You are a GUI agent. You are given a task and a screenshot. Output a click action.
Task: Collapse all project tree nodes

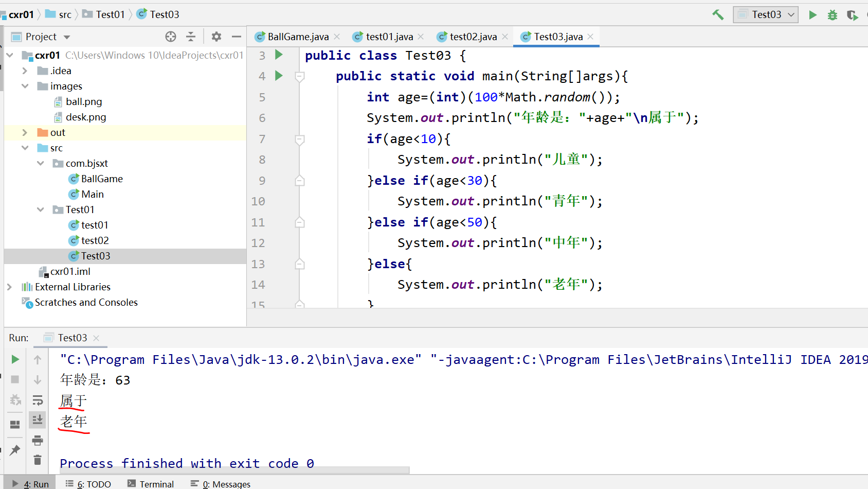tap(191, 37)
